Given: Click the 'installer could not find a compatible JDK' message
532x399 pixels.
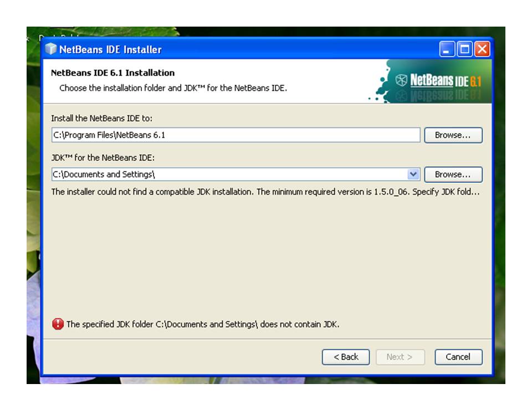Looking at the screenshot, I should (265, 192).
